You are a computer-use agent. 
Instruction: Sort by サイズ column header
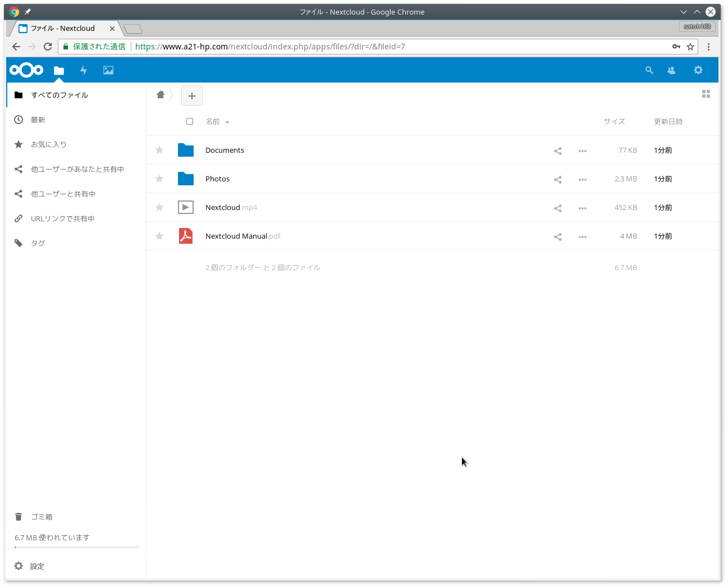615,121
